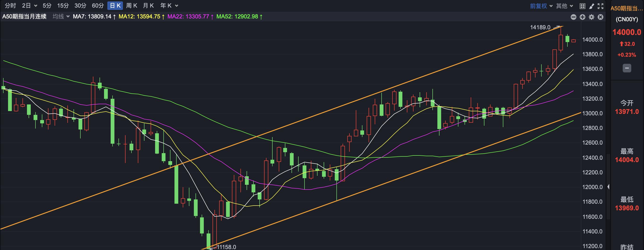Click the circled minus icon beside MA values
644x250 pixels.
click(574, 17)
